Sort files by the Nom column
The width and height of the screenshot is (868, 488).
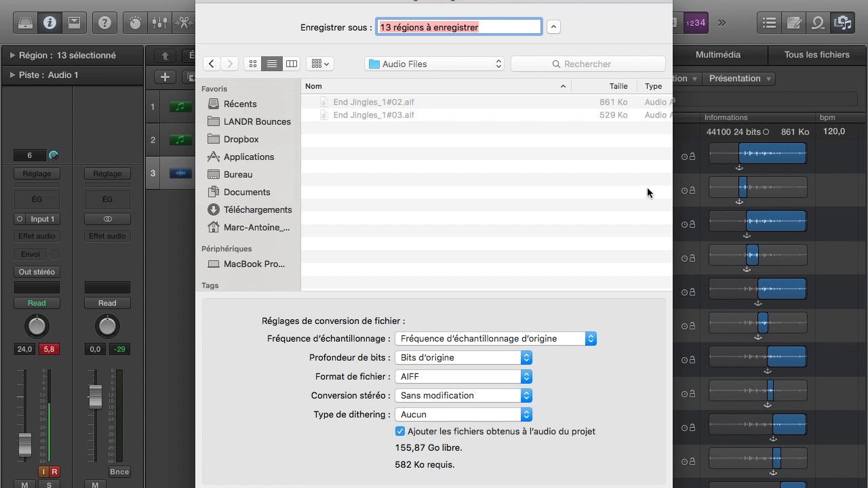[436, 86]
